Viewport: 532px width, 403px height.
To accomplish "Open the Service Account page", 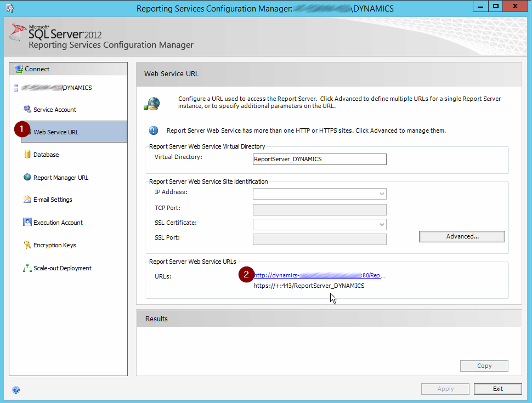I will (x=55, y=110).
